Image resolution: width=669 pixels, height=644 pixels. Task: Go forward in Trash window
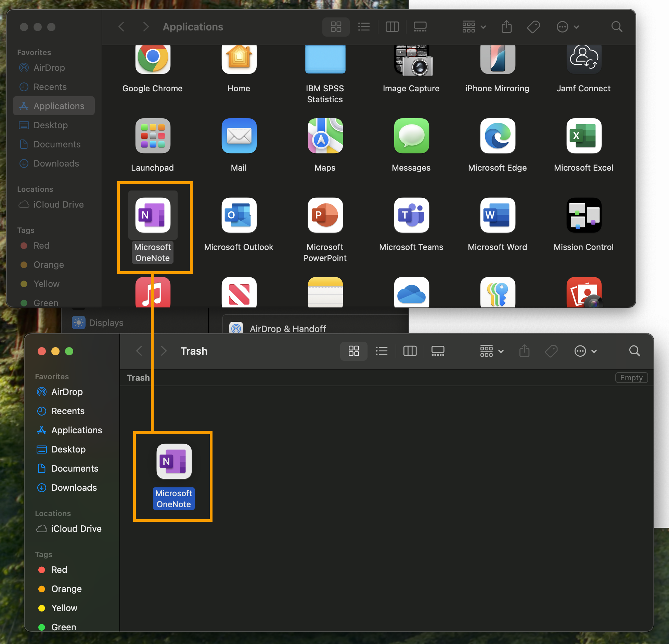164,351
